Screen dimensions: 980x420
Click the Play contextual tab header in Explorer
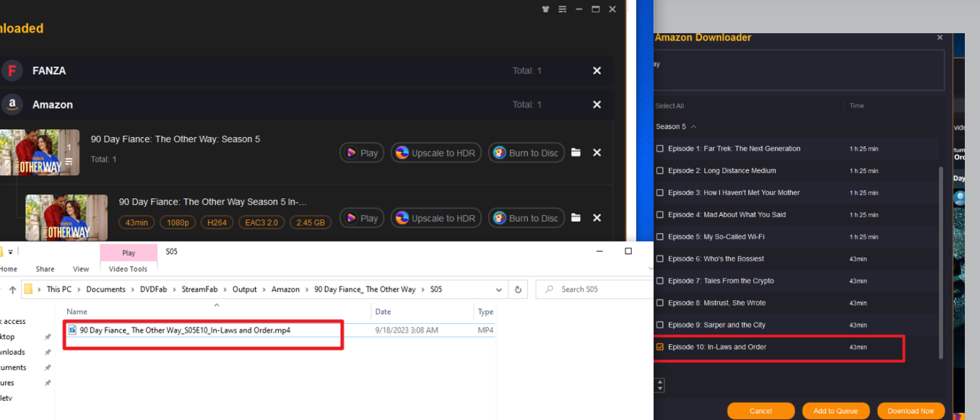tap(129, 253)
